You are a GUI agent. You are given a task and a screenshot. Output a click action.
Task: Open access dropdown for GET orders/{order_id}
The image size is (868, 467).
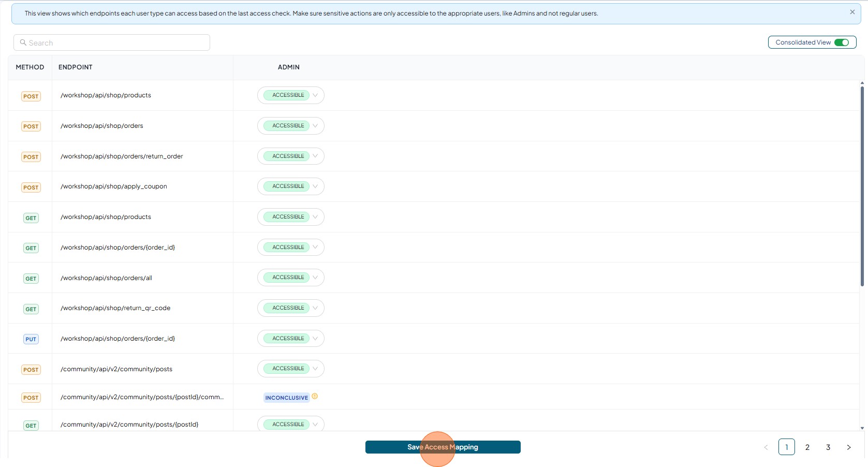click(x=291, y=247)
